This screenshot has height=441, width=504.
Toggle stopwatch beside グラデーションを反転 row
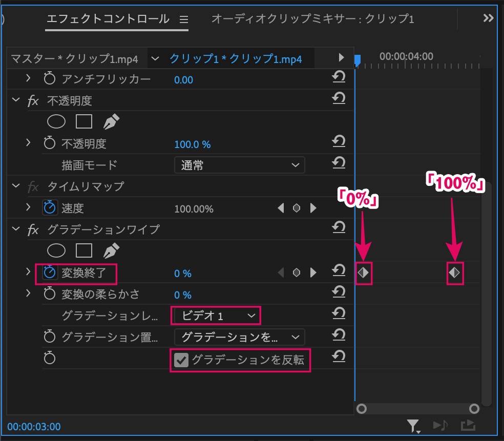click(x=50, y=358)
